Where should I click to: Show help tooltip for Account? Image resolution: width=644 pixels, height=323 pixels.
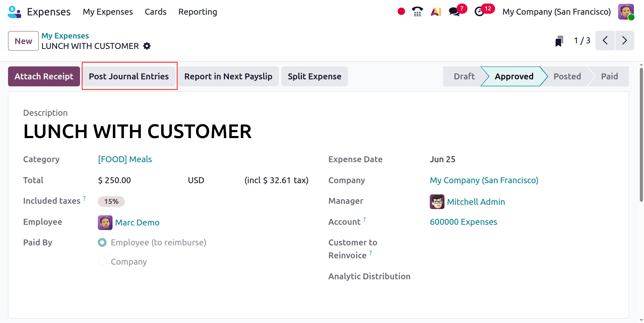(x=364, y=219)
